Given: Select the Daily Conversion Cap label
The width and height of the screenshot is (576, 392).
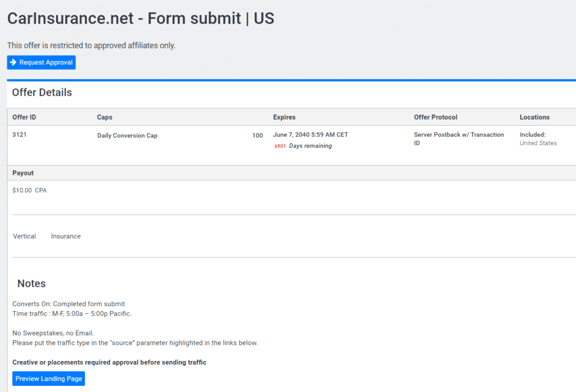Looking at the screenshot, I should point(127,136).
